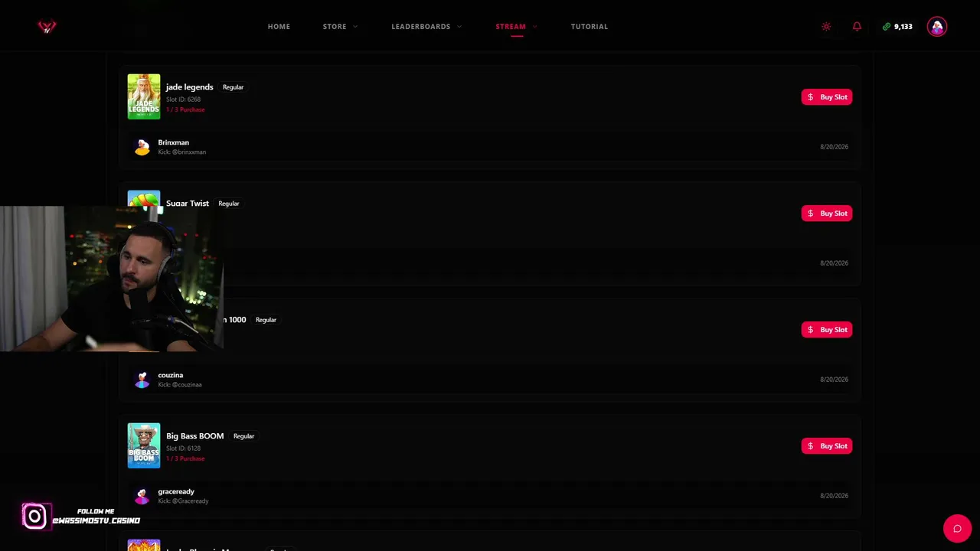Expand the STREAM dropdown chevron
This screenshot has width=980, height=551.
pyautogui.click(x=535, y=27)
